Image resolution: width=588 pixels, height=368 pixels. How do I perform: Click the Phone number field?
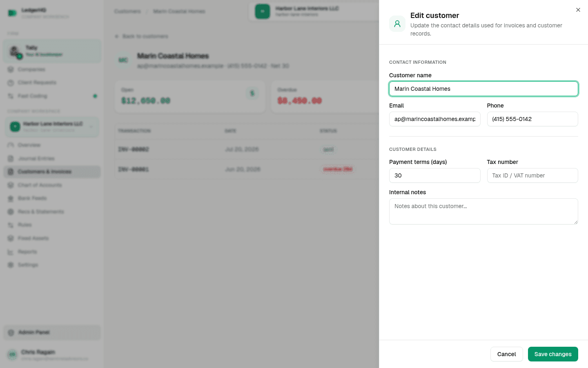(532, 119)
